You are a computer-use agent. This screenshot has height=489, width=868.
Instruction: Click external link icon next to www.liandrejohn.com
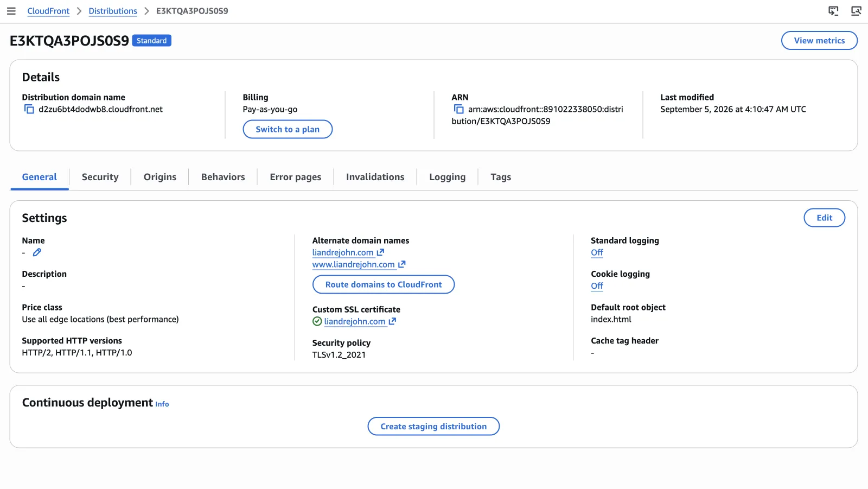[x=402, y=264]
